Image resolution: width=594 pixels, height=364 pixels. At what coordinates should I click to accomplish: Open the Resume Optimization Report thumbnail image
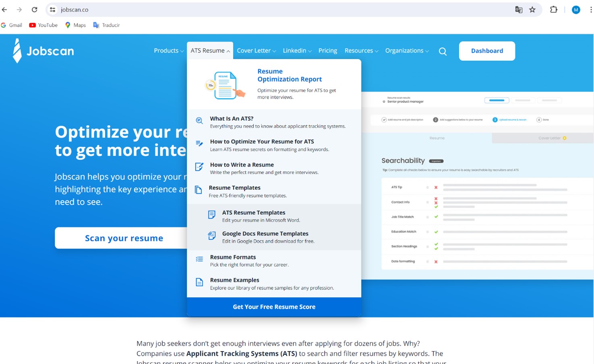[x=226, y=84]
